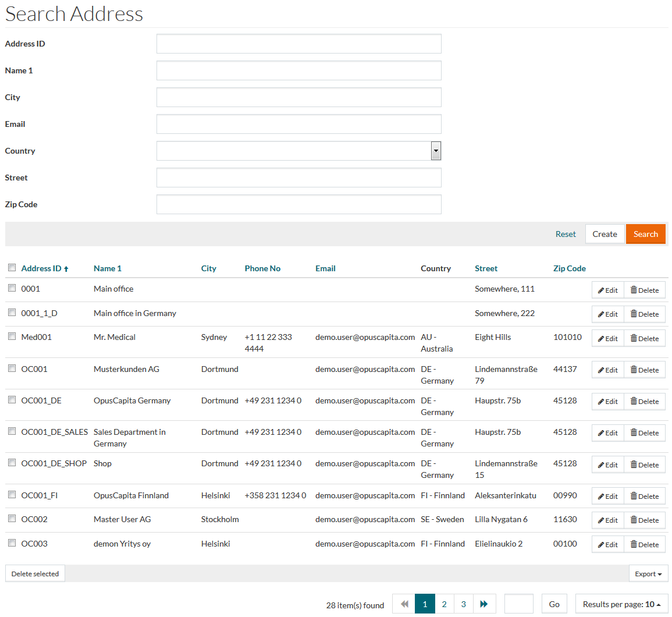Screen dimensions: 672x617
Task: Click into the Zip Code search field
Action: click(298, 204)
